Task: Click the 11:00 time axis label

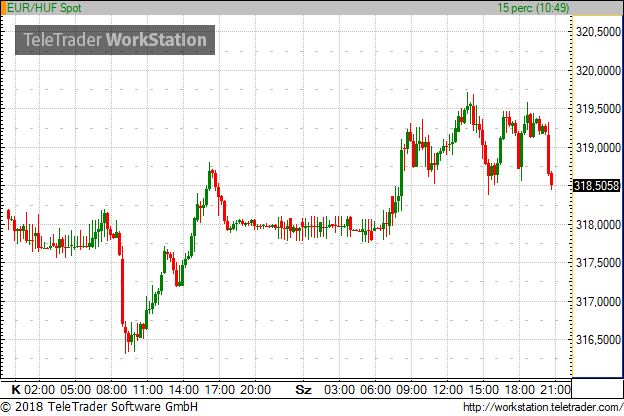Action: coord(147,389)
